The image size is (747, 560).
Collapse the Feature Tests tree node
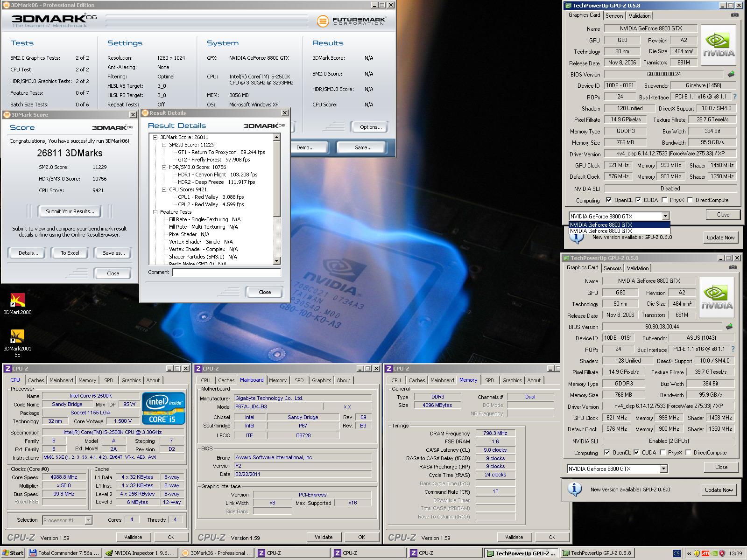[x=155, y=212]
